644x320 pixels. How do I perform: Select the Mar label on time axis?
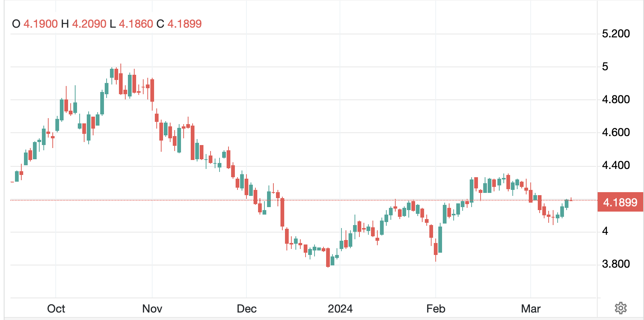(x=531, y=309)
